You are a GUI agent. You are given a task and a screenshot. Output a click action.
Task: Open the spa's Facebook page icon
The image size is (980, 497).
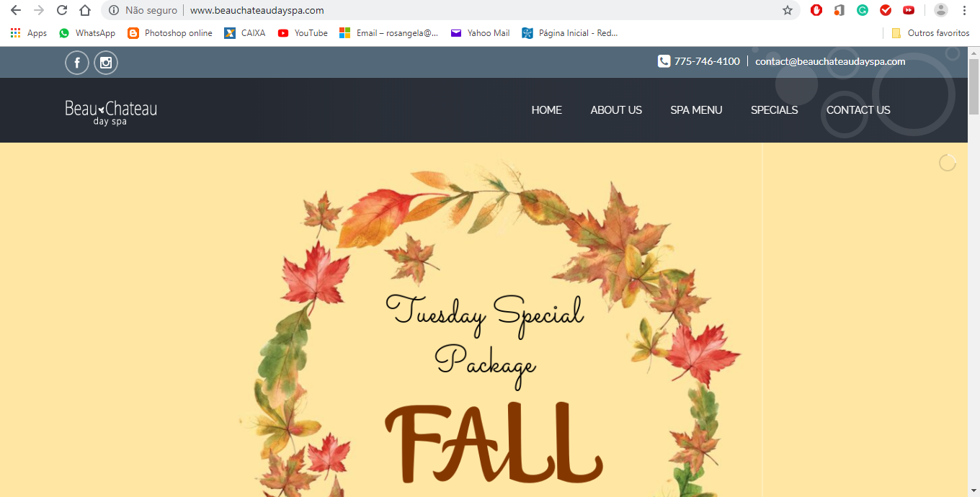(77, 63)
